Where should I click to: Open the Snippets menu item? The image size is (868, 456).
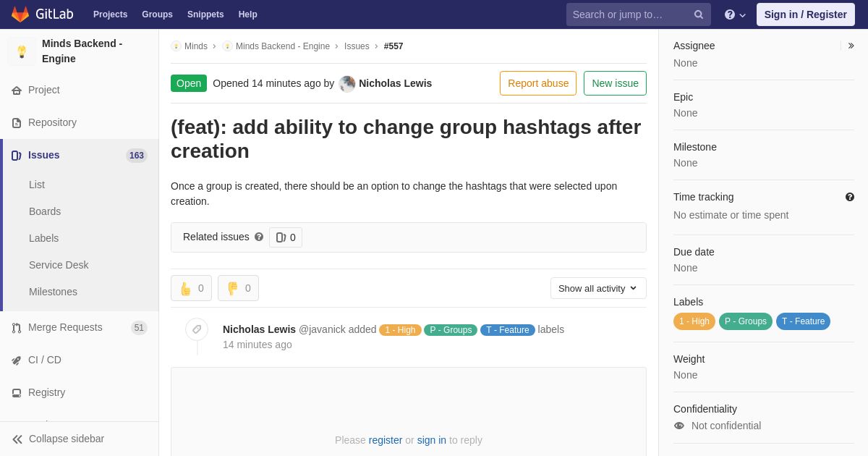205,14
